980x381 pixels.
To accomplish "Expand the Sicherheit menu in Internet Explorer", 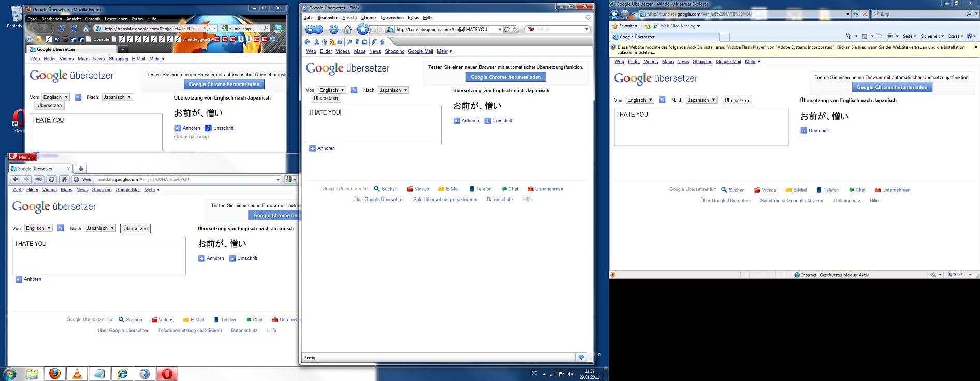I will coord(932,36).
